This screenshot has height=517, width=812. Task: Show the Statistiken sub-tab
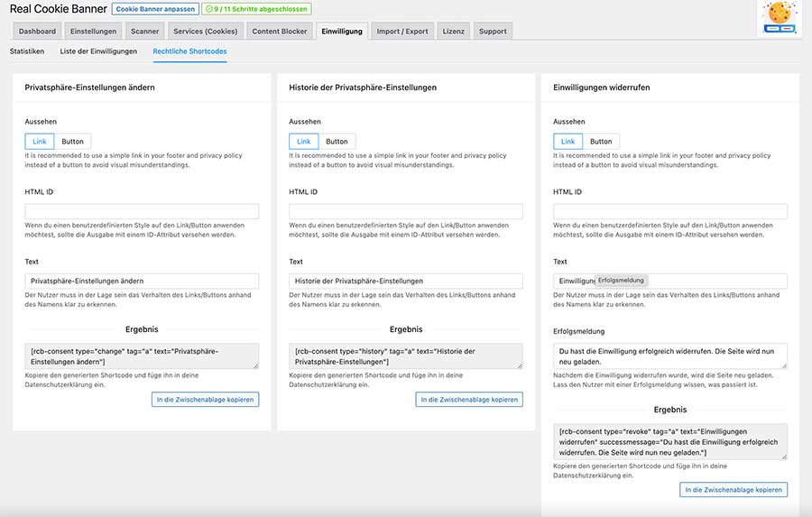pyautogui.click(x=27, y=51)
